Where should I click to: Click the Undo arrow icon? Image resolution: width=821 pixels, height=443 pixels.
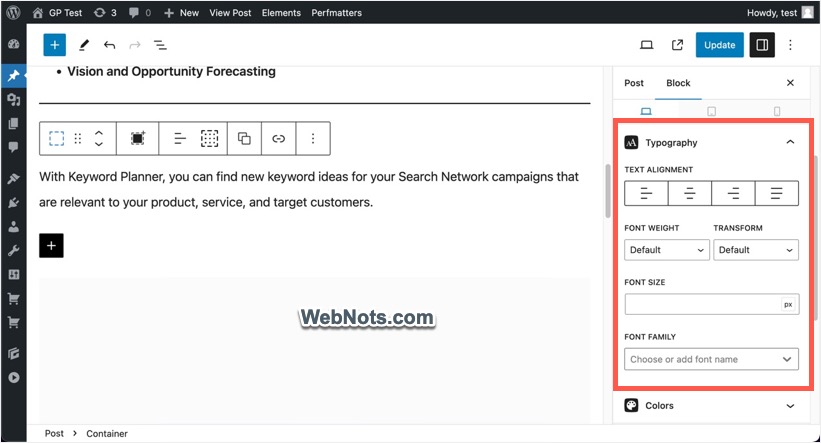[x=109, y=45]
